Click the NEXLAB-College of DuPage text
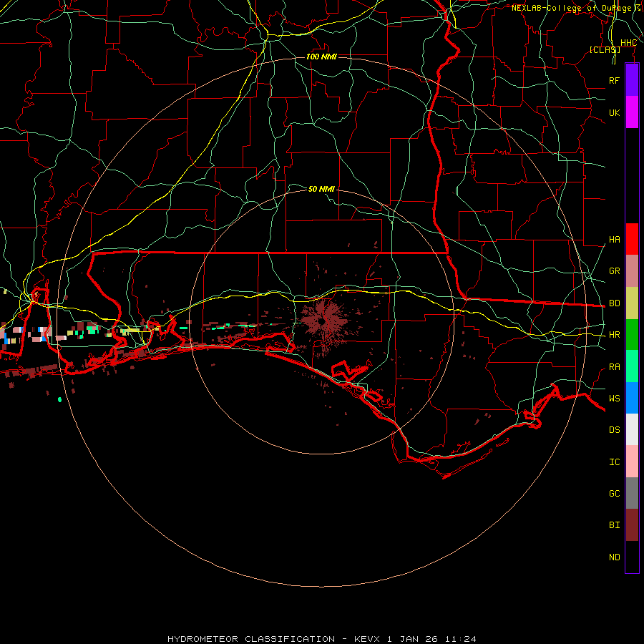The width and height of the screenshot is (644, 644). 571,8
